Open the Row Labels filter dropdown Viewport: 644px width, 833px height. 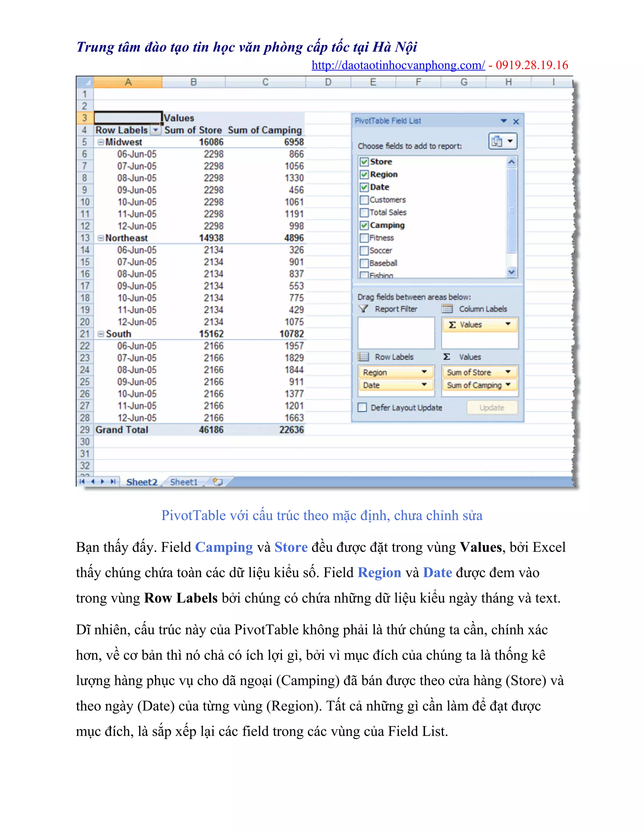tap(155, 130)
